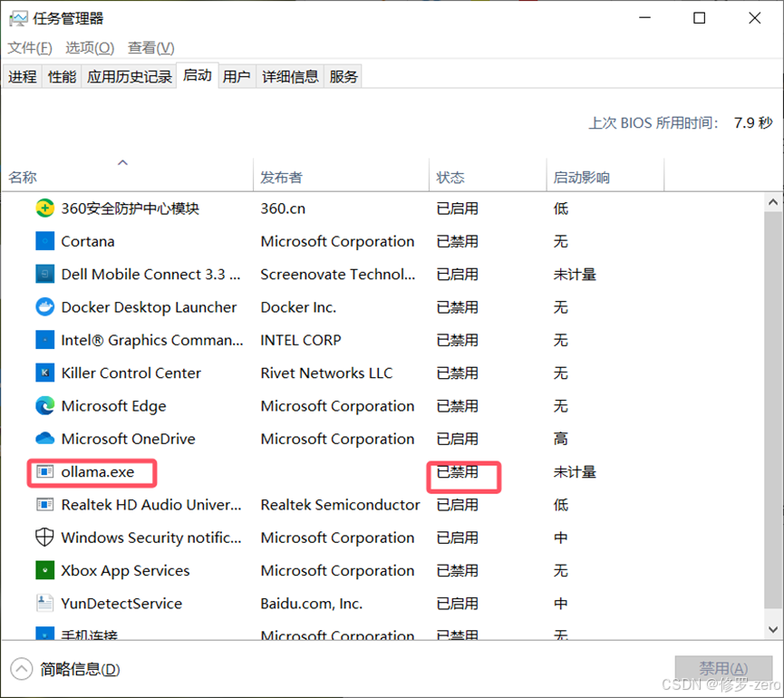Click the INTEL CORP publisher cell
The width and height of the screenshot is (784, 698).
pos(301,340)
